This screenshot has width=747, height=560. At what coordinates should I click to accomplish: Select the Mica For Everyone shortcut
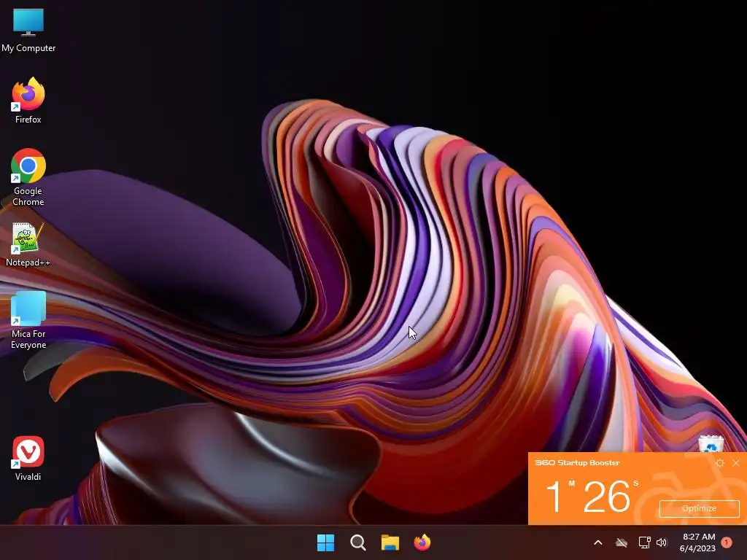(28, 320)
